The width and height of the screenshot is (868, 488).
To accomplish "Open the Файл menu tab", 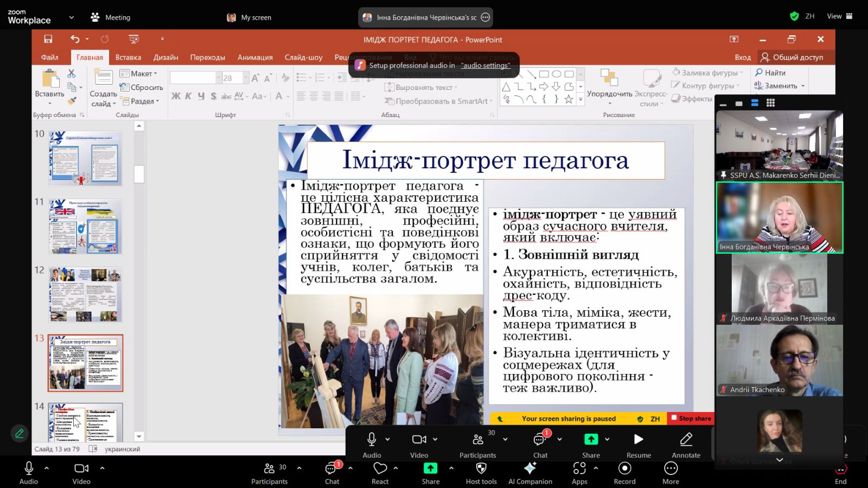I will tap(49, 57).
